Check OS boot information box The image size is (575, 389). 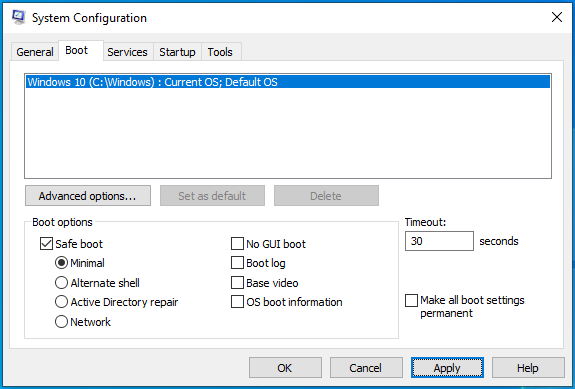point(237,302)
